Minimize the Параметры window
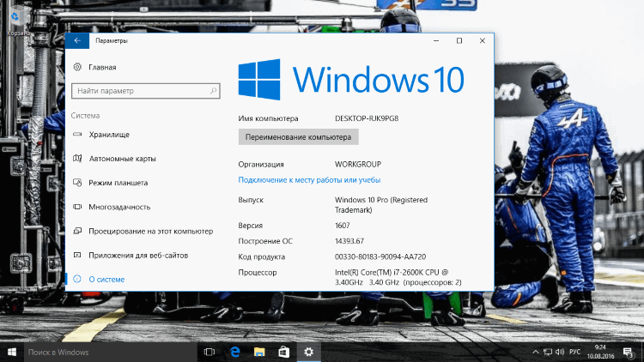 click(436, 40)
